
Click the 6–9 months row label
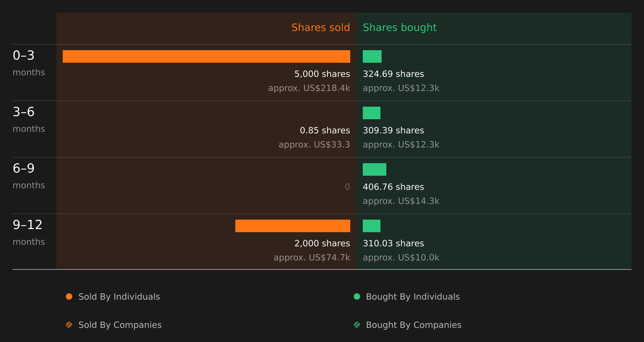29,176
